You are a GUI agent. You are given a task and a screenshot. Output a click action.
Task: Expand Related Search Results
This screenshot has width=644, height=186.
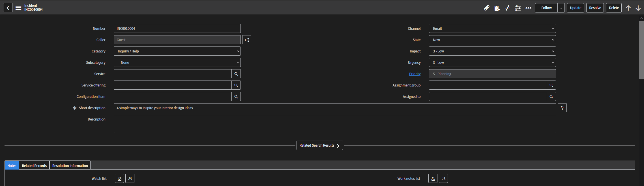319,145
